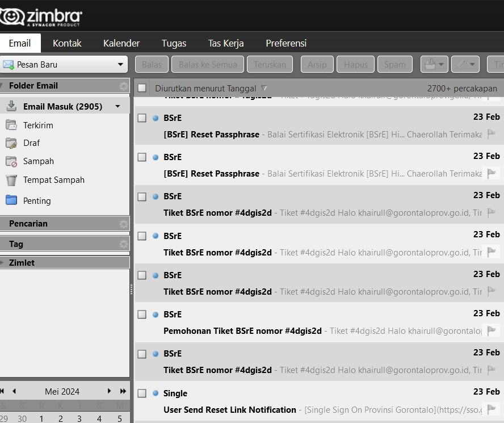Click the 2700+ percakapan count
Image resolution: width=504 pixels, height=423 pixels.
pyautogui.click(x=462, y=89)
